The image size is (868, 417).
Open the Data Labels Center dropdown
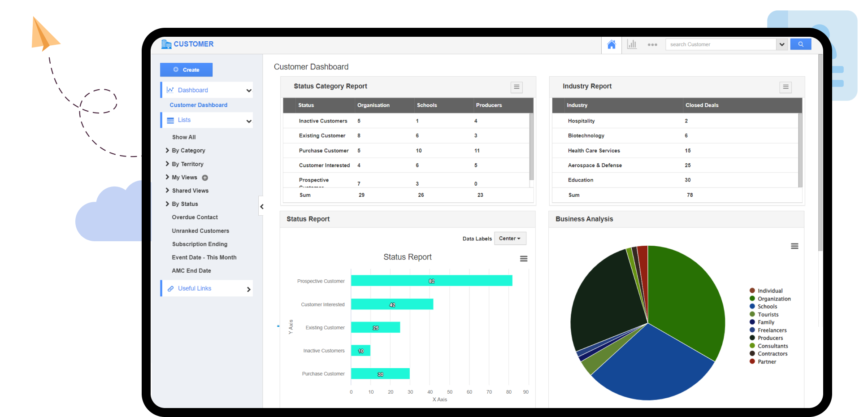click(510, 239)
